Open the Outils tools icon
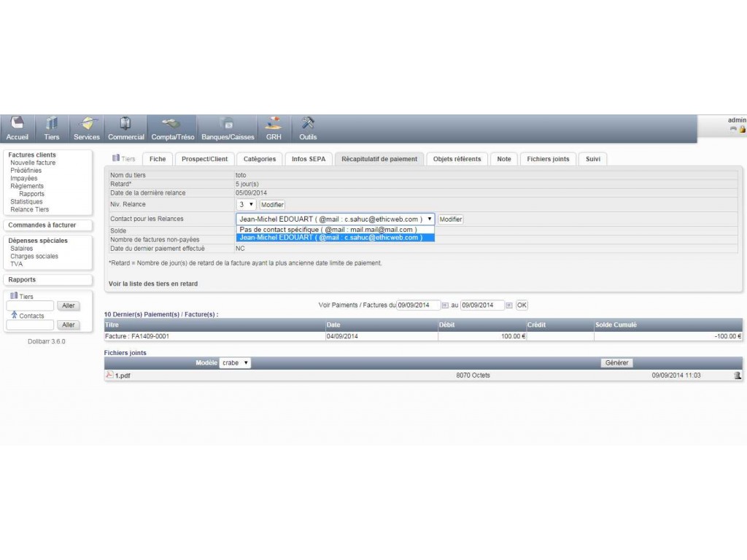Screen dimensions: 747x560 (308, 123)
